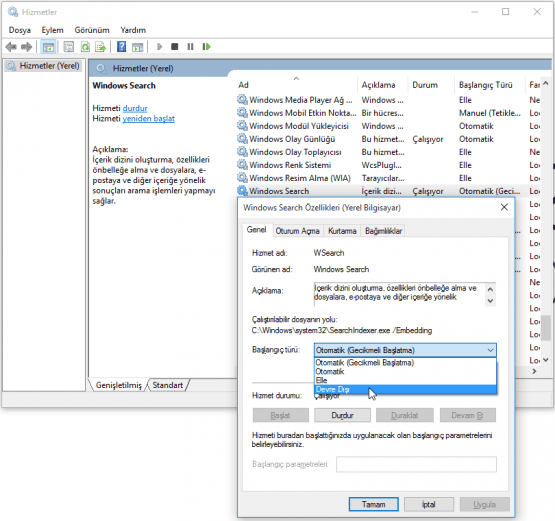Click the durdur service link

pos(135,108)
